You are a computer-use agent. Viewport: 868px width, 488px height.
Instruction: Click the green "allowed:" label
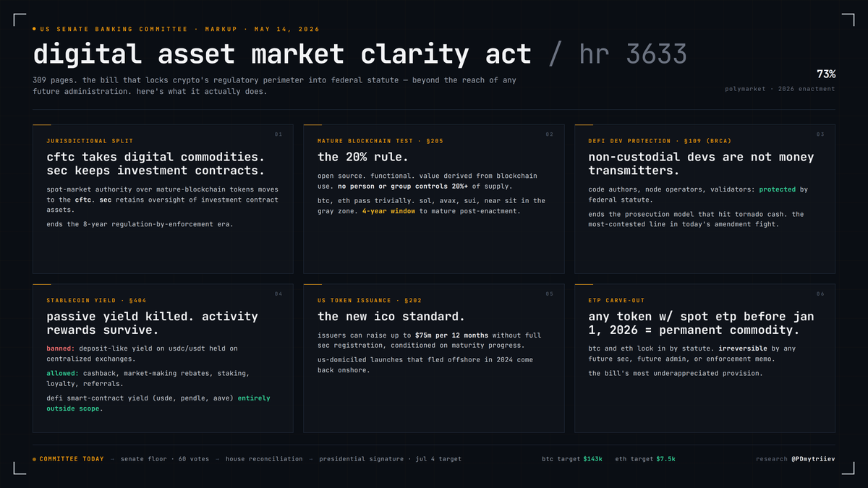tap(63, 373)
